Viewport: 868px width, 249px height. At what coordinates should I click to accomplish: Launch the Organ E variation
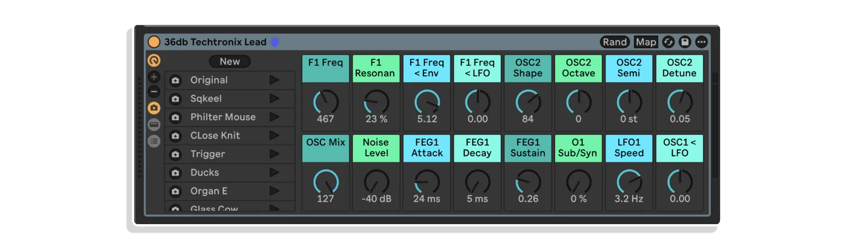(274, 191)
